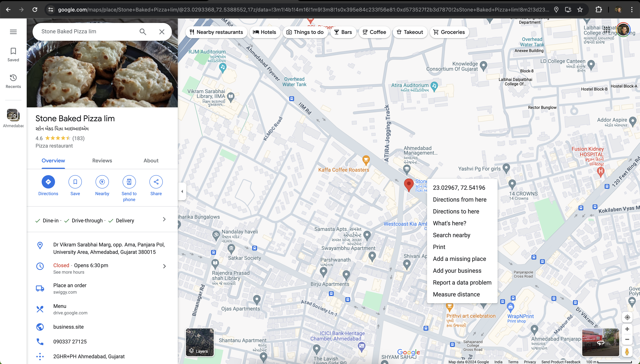Image resolution: width=640 pixels, height=364 pixels.
Task: Collapse the side panel arrow
Action: click(x=182, y=191)
